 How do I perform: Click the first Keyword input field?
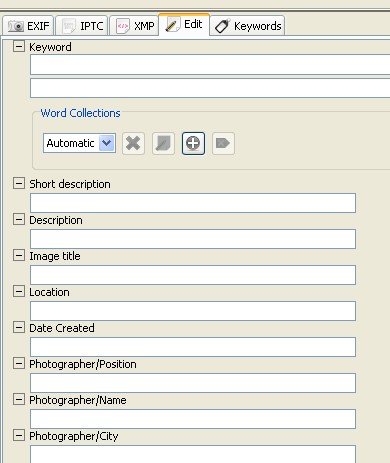[x=210, y=65]
